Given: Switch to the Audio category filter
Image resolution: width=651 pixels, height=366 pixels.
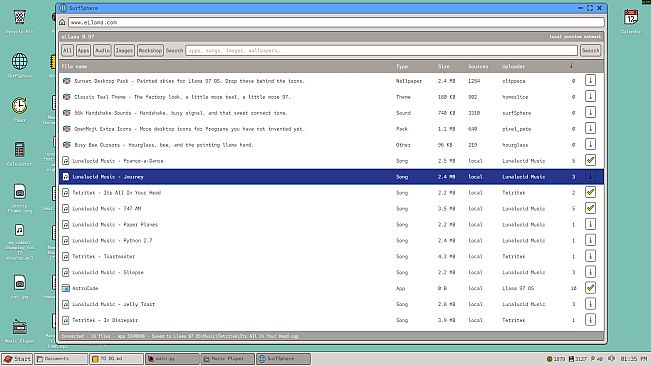Looking at the screenshot, I should coord(102,50).
